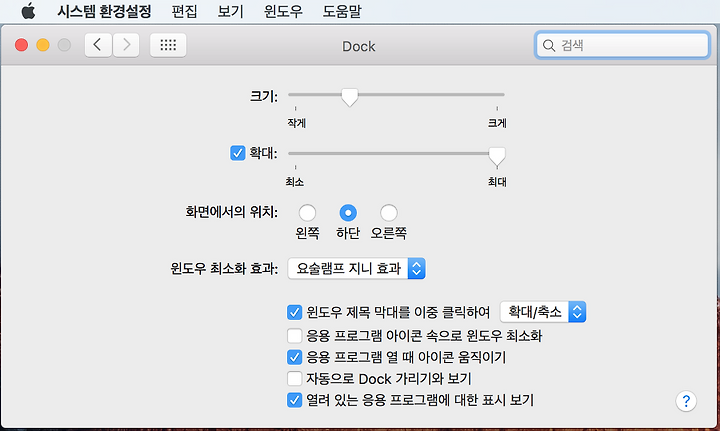Open the Apple menu
This screenshot has width=720, height=431.
coord(28,11)
